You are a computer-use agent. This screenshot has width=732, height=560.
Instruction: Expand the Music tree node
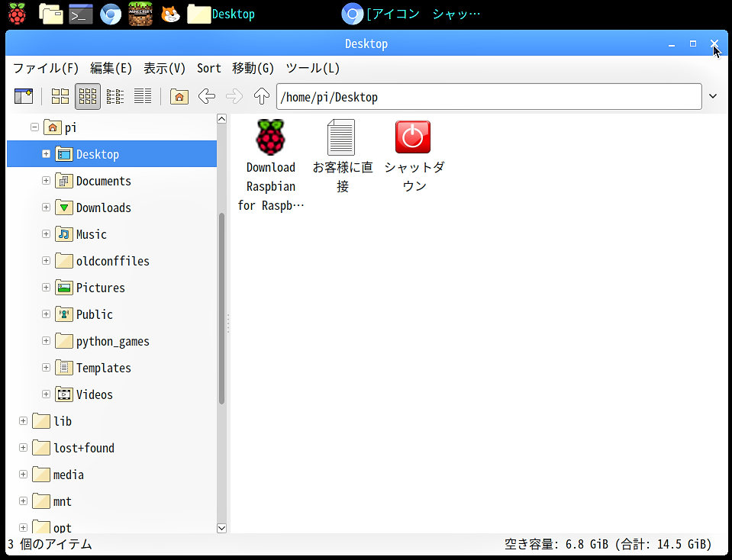(46, 233)
